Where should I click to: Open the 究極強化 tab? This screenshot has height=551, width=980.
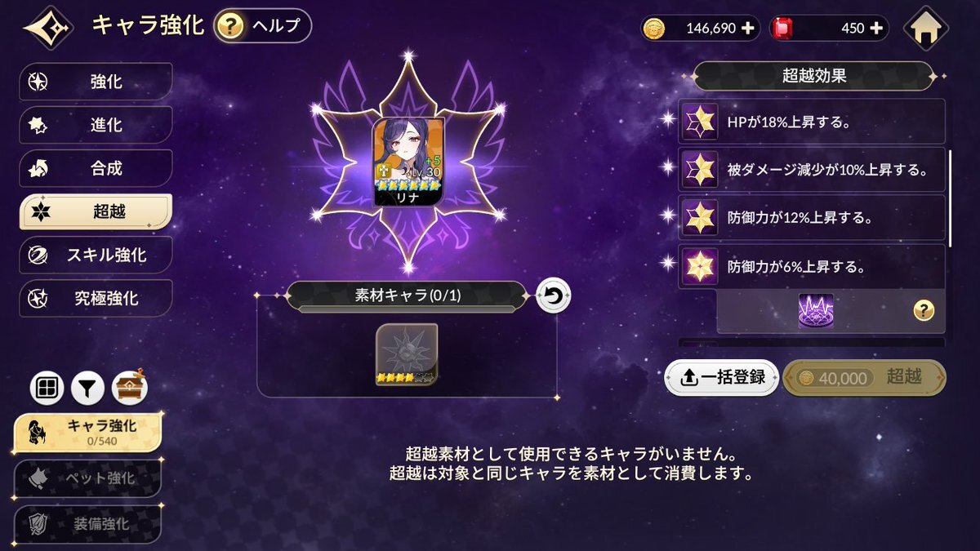[x=96, y=298]
